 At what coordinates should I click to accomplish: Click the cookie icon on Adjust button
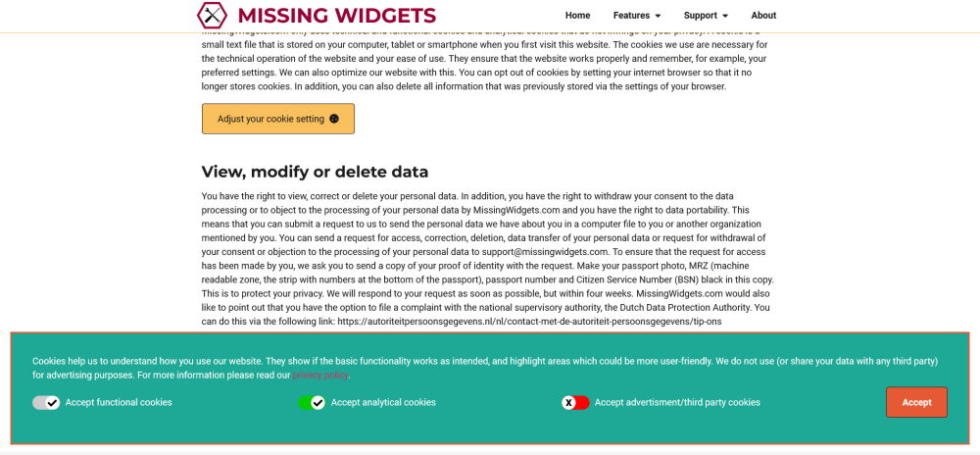(x=334, y=119)
